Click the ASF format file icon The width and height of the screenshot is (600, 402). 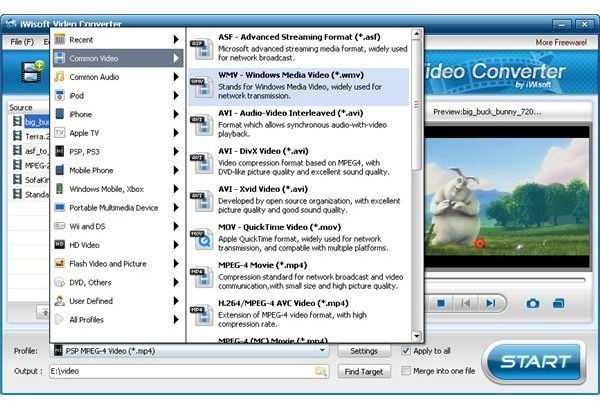tap(201, 49)
